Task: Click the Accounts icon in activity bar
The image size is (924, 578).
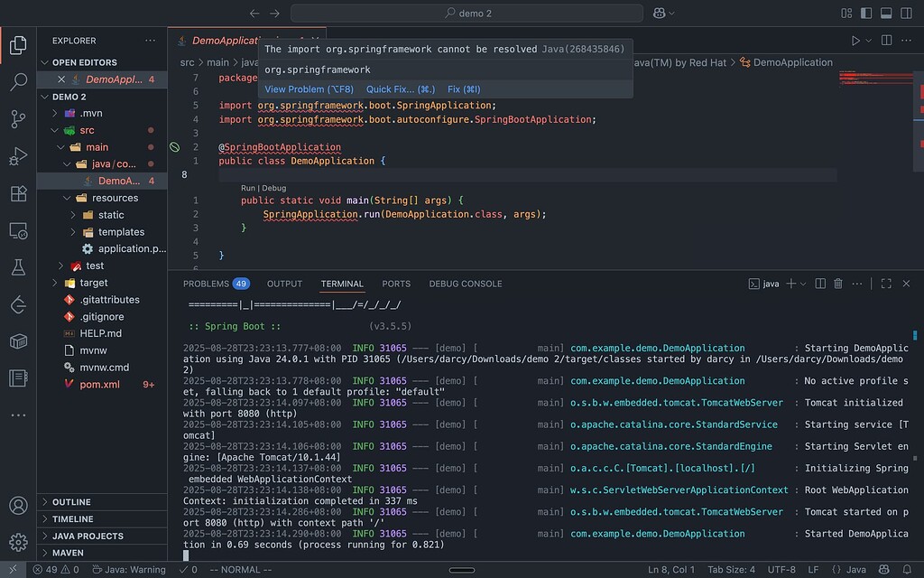Action: (18, 506)
